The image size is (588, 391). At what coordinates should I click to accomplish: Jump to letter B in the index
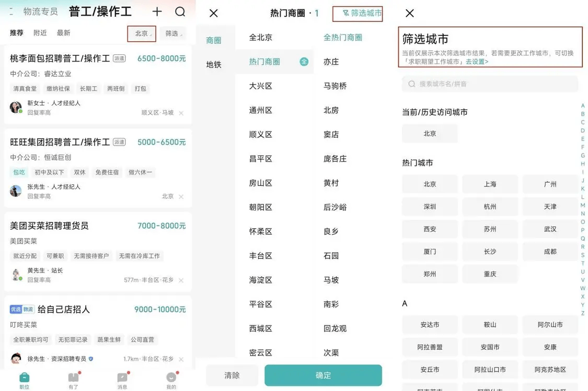(x=583, y=114)
